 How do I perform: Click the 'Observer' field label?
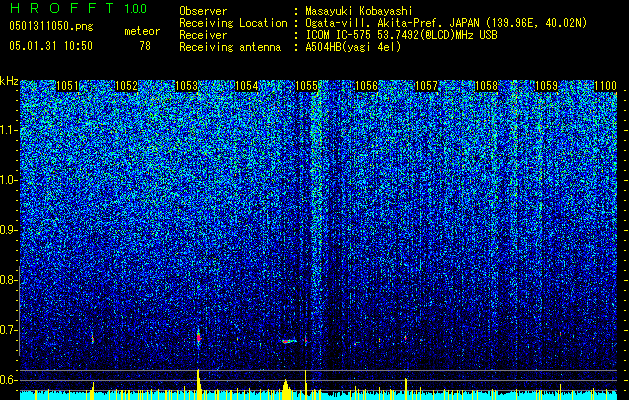click(203, 11)
